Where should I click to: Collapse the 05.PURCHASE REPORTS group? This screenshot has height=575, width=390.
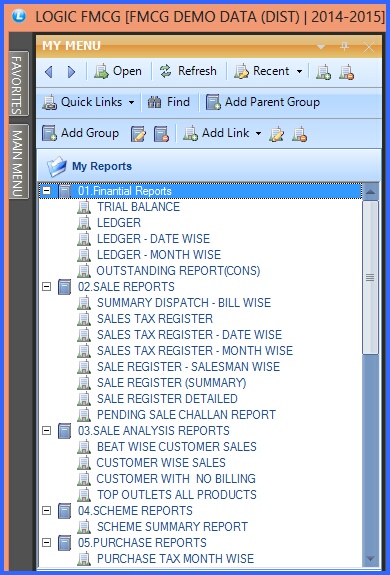(x=46, y=542)
